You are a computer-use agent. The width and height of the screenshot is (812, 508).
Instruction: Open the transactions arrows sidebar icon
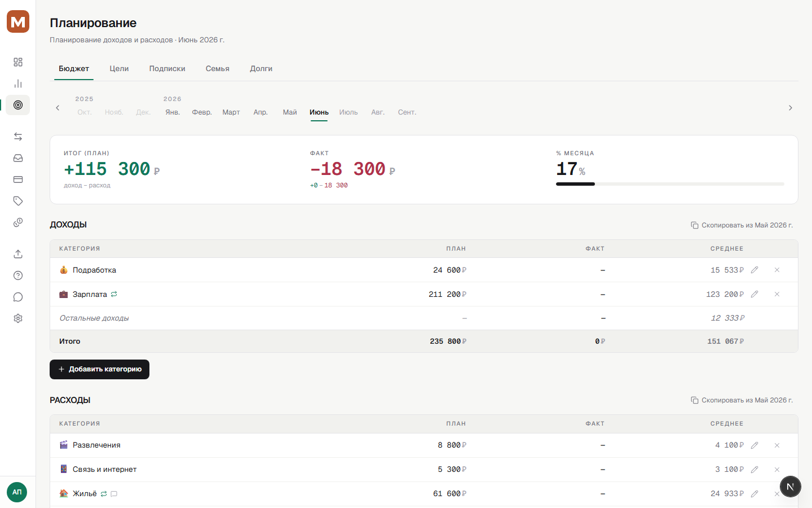(x=18, y=137)
